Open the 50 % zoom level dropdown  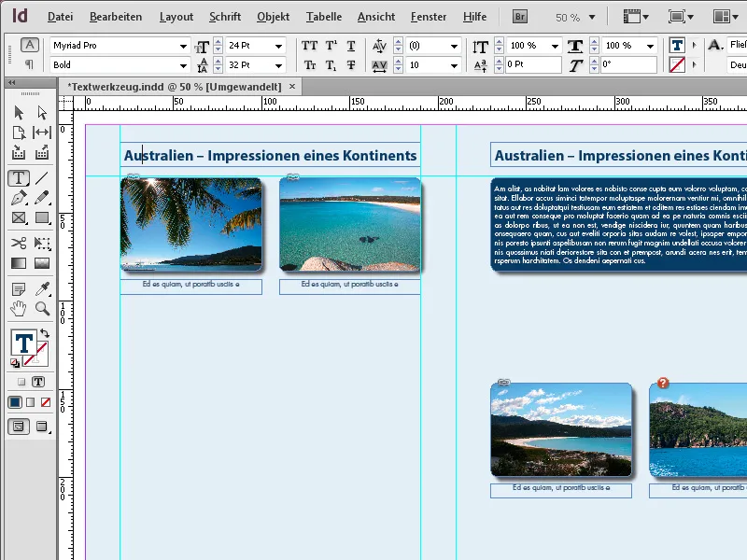point(592,17)
